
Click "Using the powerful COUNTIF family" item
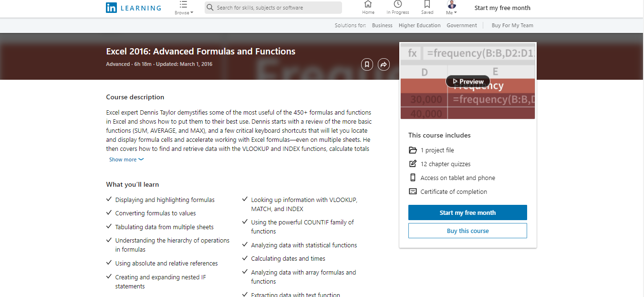(x=302, y=227)
